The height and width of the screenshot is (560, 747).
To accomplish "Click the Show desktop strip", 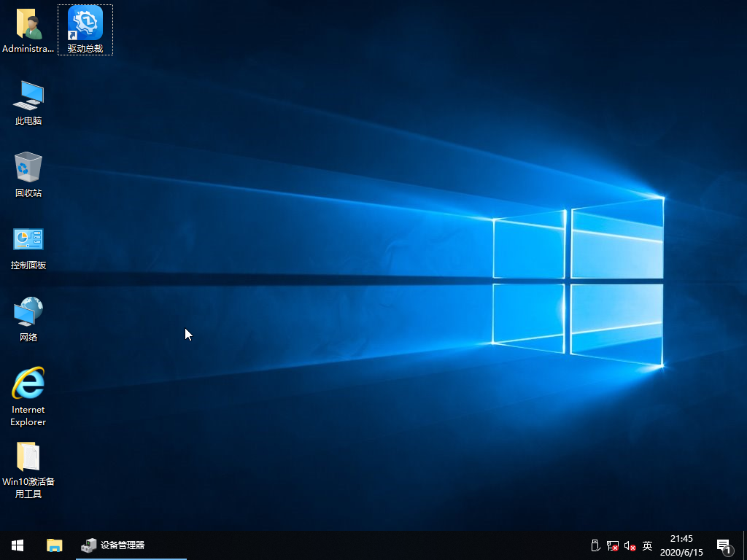I will pos(745,545).
